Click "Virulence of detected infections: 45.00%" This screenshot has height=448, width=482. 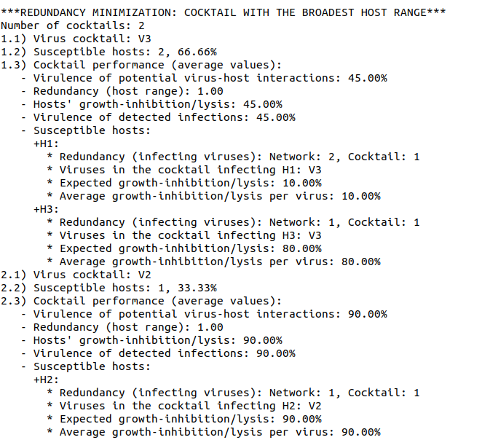click(164, 117)
